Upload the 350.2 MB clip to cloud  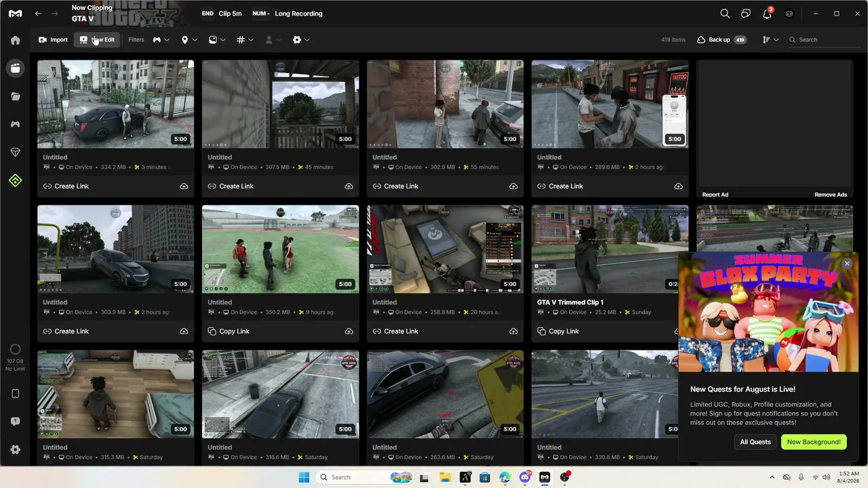[x=349, y=331]
